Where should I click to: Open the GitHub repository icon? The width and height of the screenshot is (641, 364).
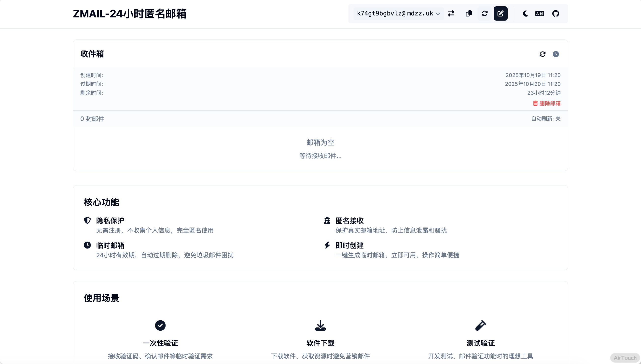[556, 13]
